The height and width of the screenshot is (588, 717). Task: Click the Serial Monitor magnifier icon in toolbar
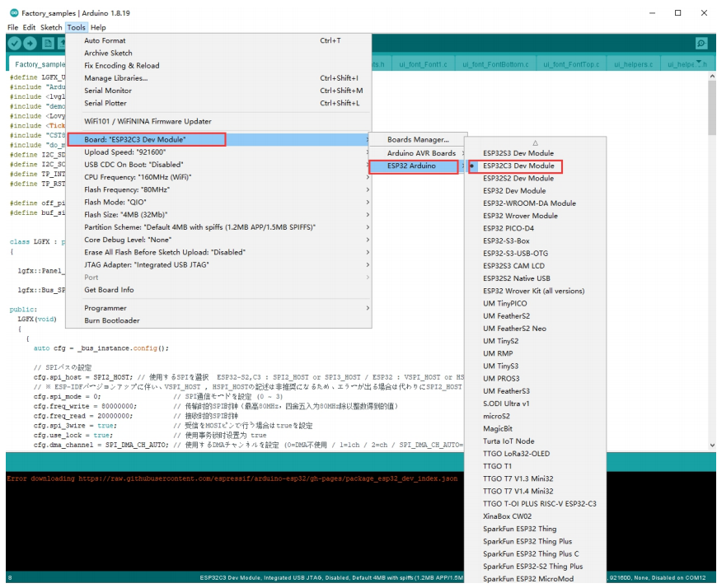point(701,44)
